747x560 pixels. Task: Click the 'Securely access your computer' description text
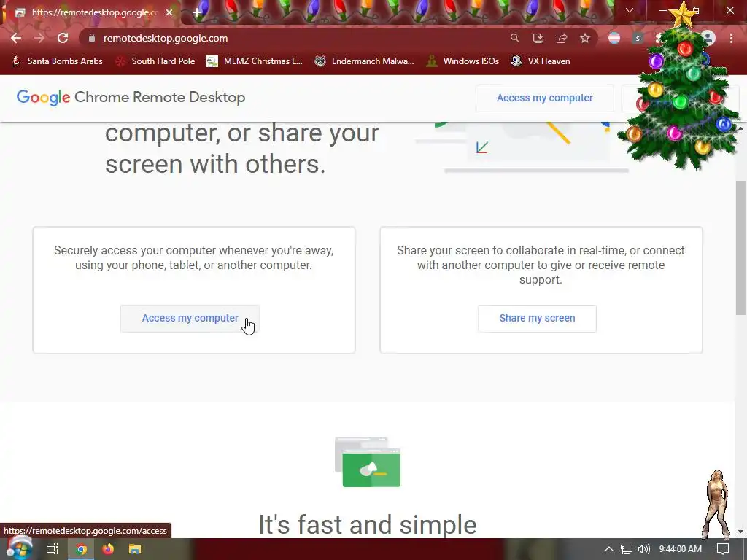click(x=193, y=257)
